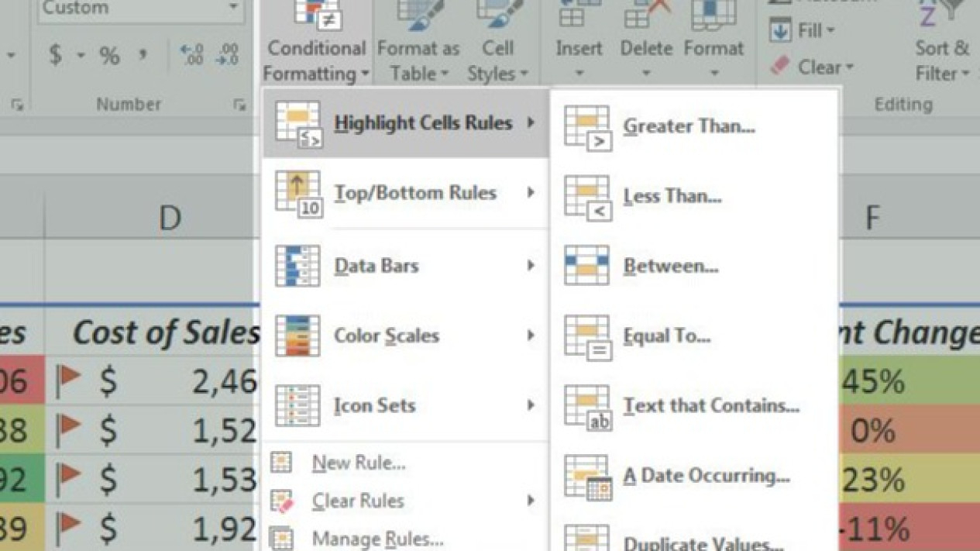The width and height of the screenshot is (980, 551).
Task: Open the Format cells menu
Action: [714, 43]
